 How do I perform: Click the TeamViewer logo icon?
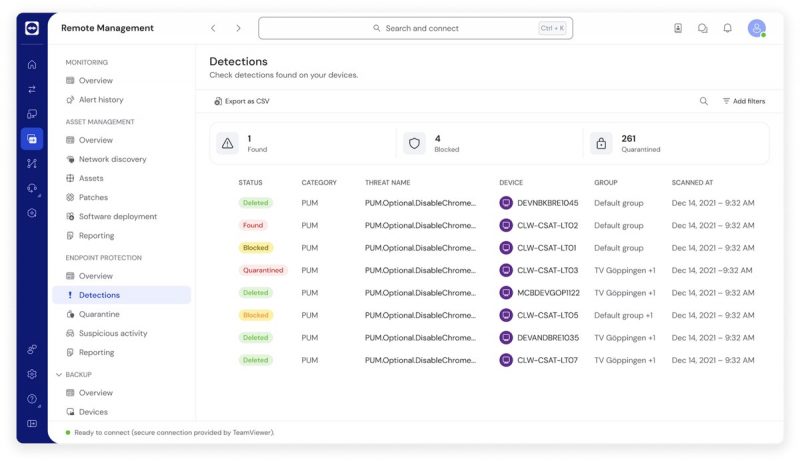click(32, 28)
